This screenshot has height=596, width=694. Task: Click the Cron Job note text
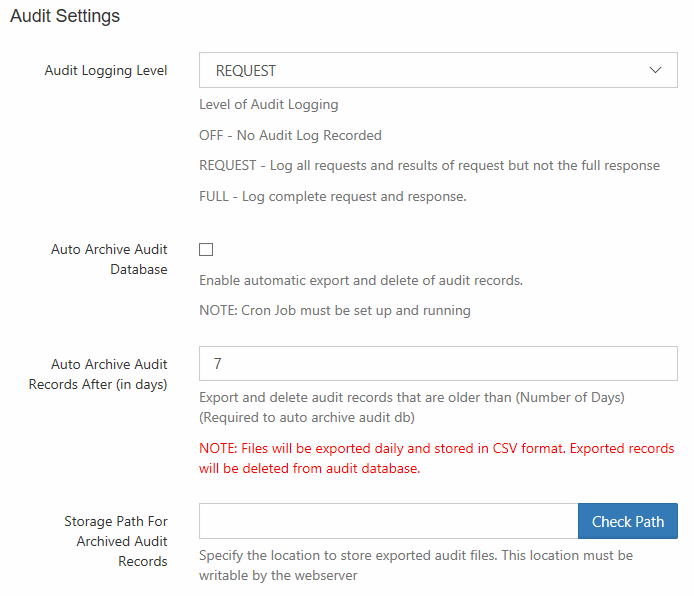(335, 311)
